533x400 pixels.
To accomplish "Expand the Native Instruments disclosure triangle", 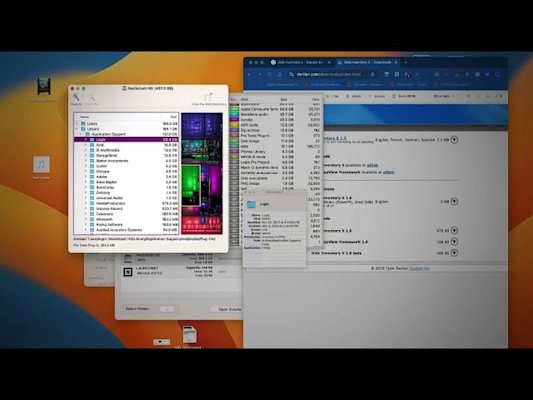I will 86,161.
